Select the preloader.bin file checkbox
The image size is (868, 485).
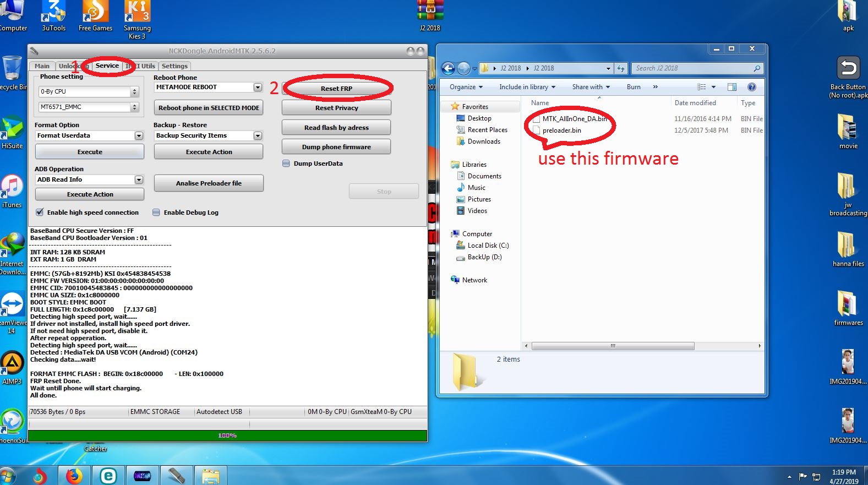536,130
